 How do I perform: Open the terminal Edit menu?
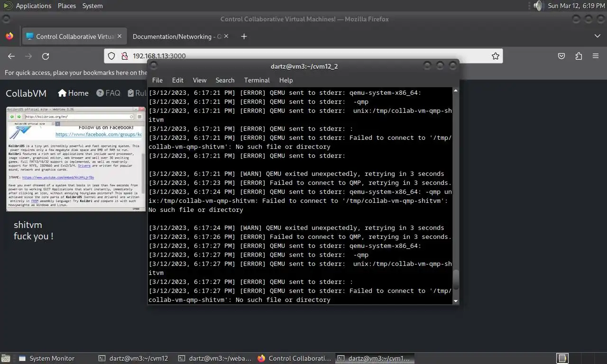pos(178,80)
